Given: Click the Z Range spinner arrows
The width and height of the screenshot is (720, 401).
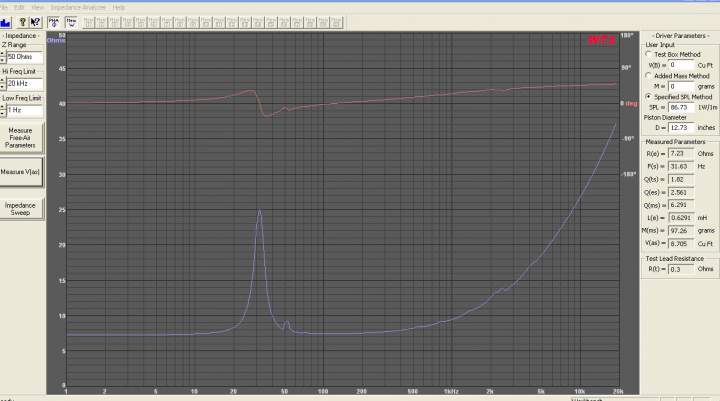Looking at the screenshot, I should (x=3, y=57).
